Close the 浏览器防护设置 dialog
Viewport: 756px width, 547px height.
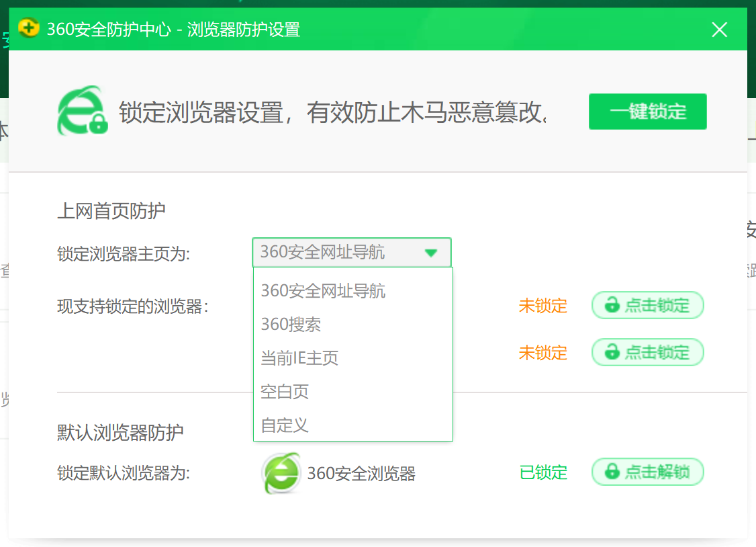coord(719,30)
